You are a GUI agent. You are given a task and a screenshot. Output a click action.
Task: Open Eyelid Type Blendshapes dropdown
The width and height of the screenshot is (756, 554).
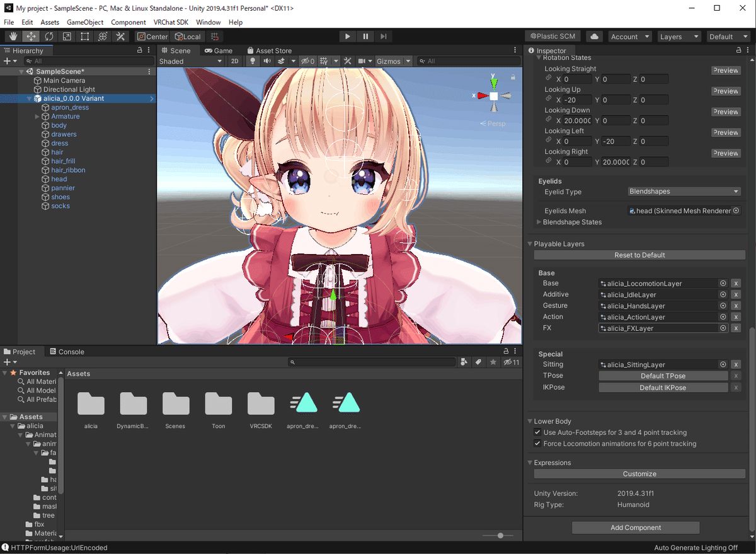[x=684, y=192]
